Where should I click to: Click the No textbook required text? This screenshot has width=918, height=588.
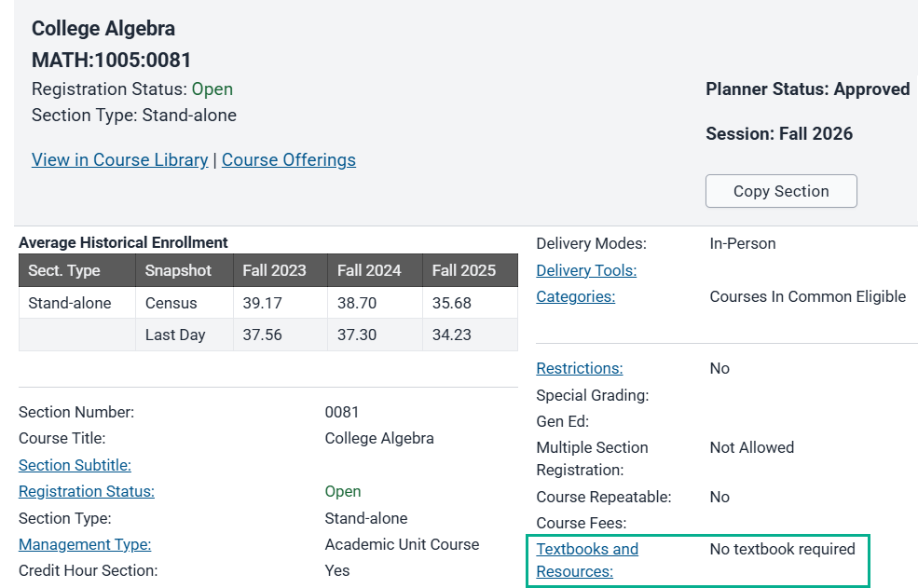click(782, 550)
